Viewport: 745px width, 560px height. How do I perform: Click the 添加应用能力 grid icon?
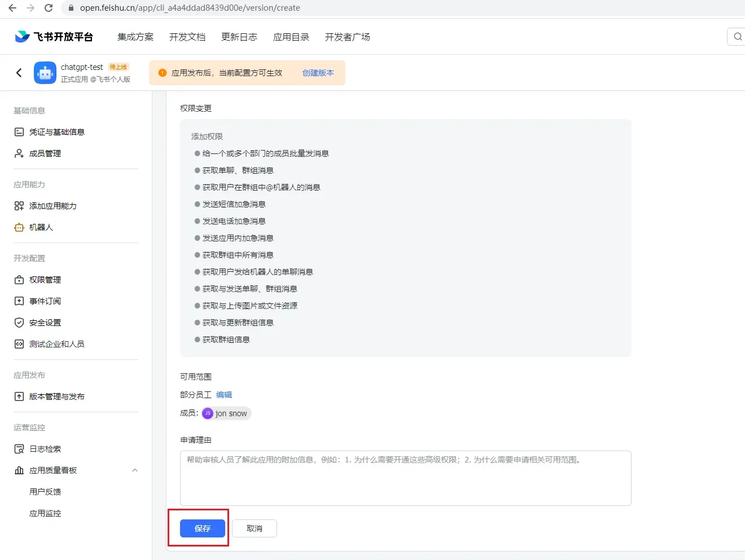point(19,206)
